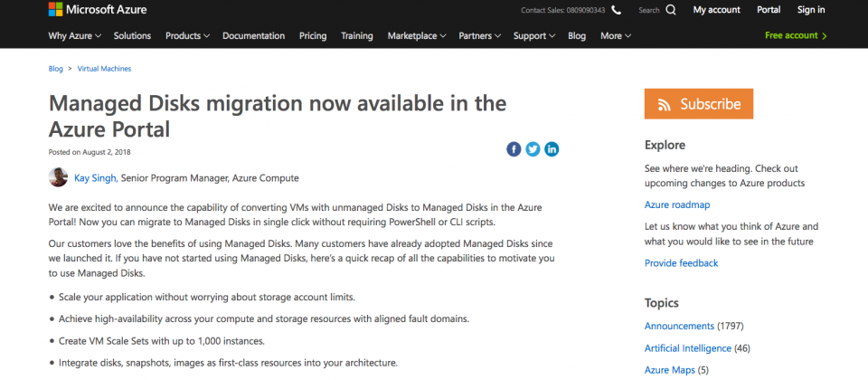Open My account in header
Viewport: 868px width, 380px height.
[716, 9]
